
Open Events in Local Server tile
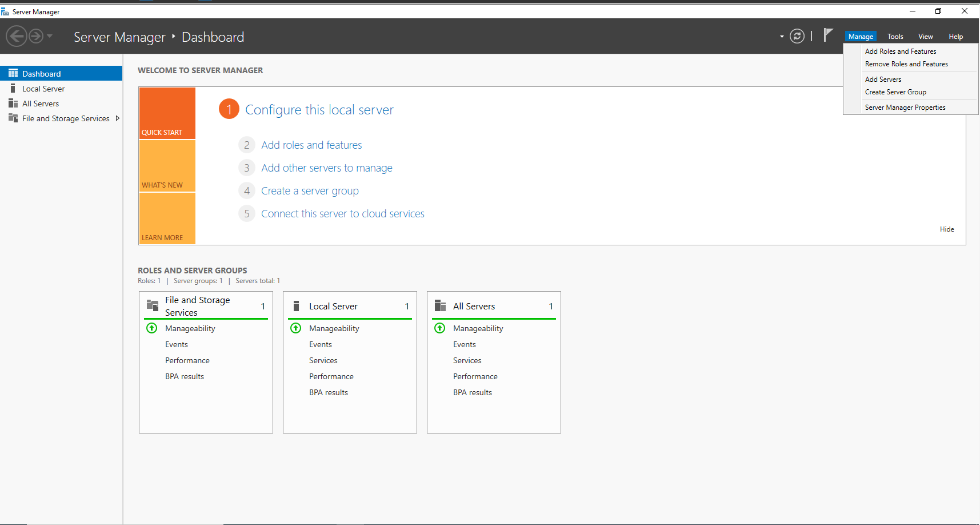point(321,345)
